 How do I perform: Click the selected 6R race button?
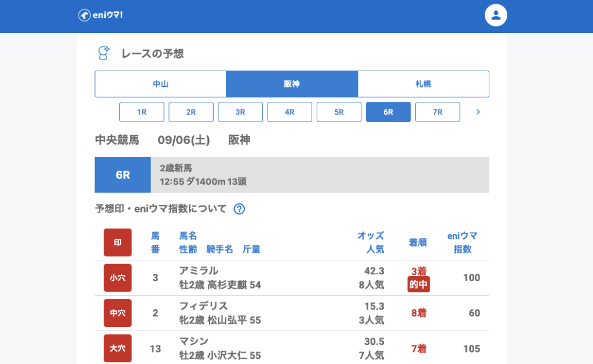(x=388, y=112)
